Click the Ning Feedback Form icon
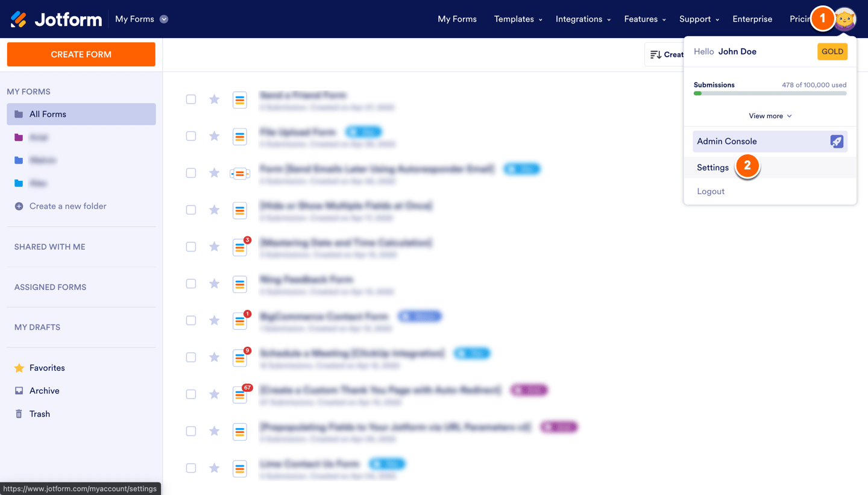868x495 pixels. (x=240, y=284)
